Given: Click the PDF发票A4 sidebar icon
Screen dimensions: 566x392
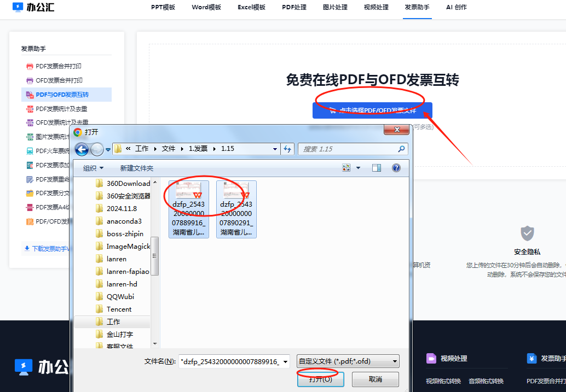Looking at the screenshot, I should coord(30,207).
